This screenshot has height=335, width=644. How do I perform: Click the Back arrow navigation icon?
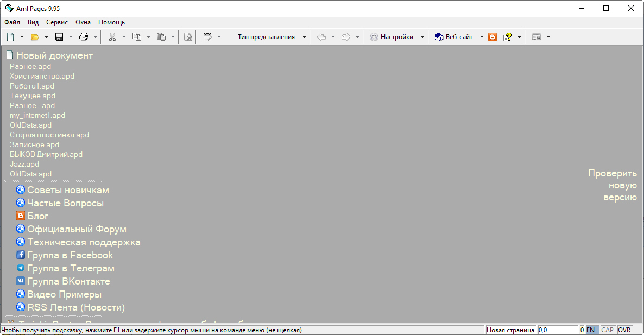coord(321,37)
